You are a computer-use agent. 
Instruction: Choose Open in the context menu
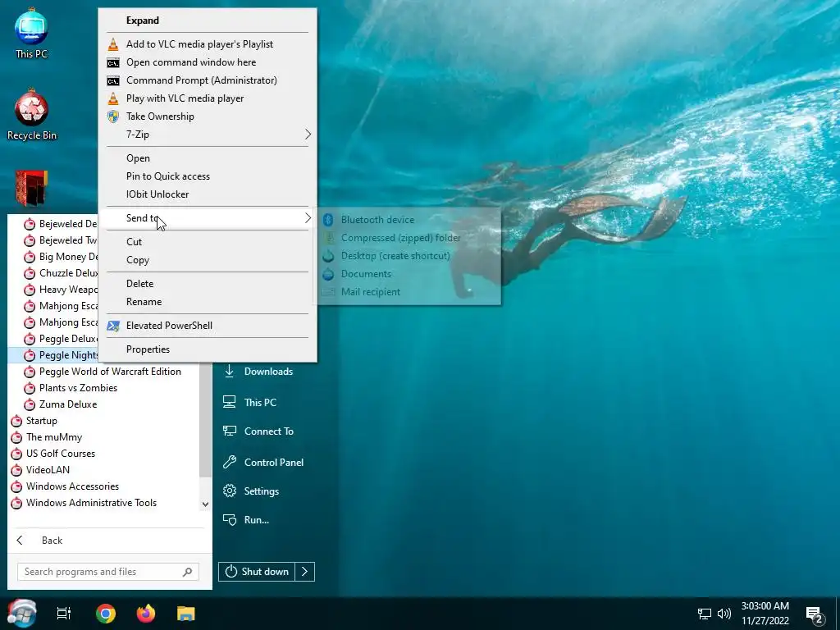[x=208, y=158]
